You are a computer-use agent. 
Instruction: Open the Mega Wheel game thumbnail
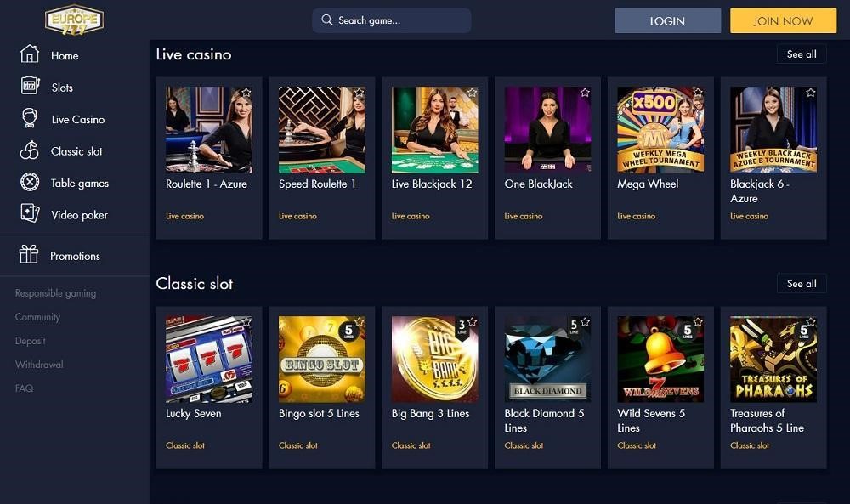[x=660, y=129]
